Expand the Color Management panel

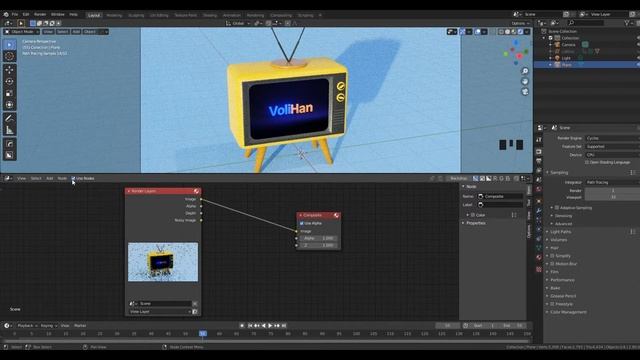click(x=568, y=312)
